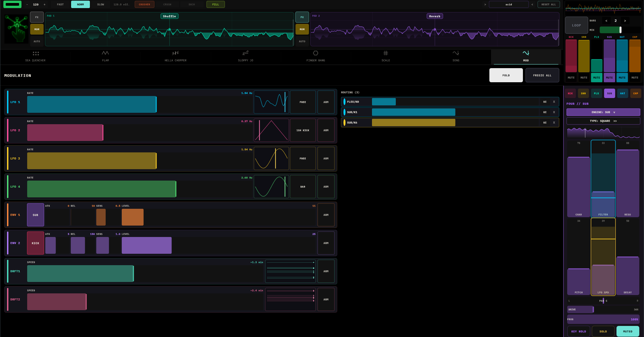644x337 pixels.
Task: Click the Hella Chopper icon
Action: click(x=175, y=53)
